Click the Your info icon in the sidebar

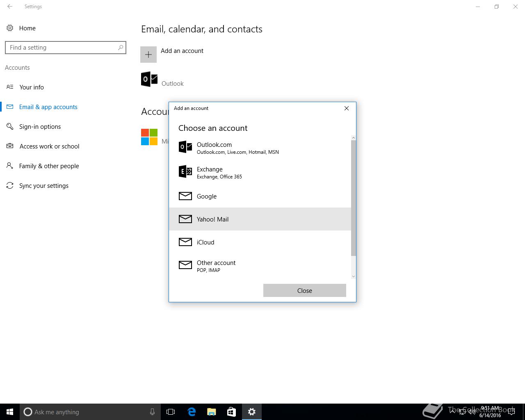point(10,87)
